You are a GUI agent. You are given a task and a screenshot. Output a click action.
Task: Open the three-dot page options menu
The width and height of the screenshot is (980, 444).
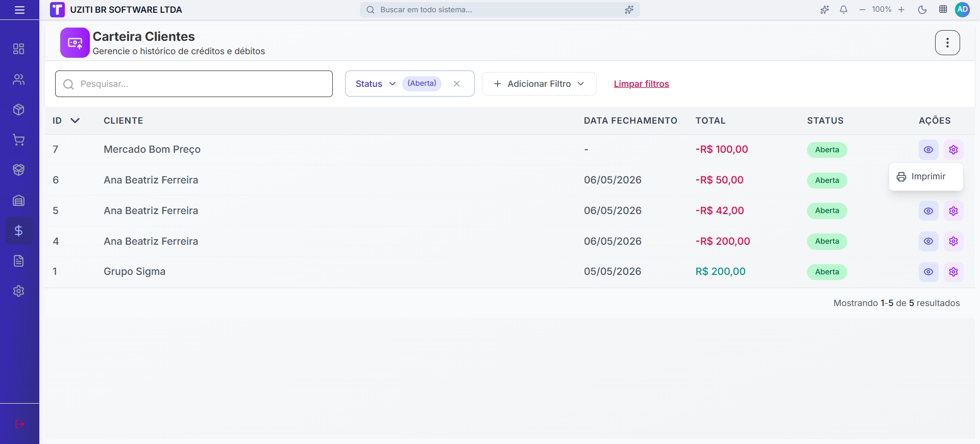(947, 42)
